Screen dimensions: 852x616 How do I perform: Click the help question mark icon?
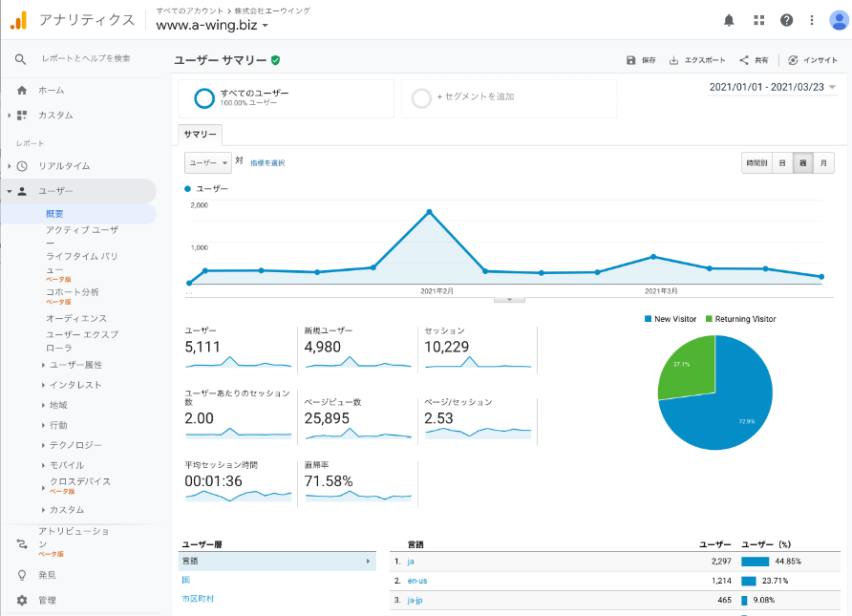(x=786, y=20)
